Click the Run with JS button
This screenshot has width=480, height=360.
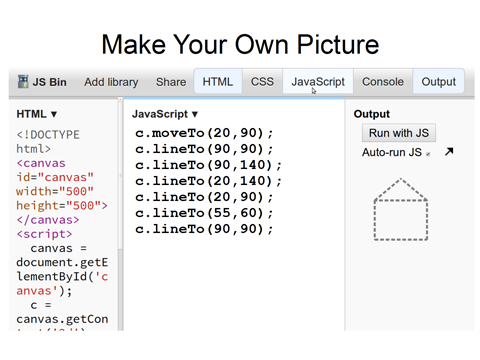(399, 133)
